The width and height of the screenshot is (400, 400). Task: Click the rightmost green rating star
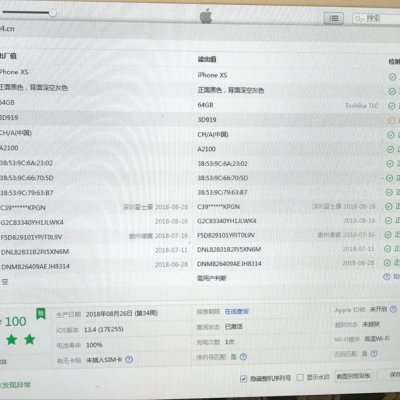point(30,339)
